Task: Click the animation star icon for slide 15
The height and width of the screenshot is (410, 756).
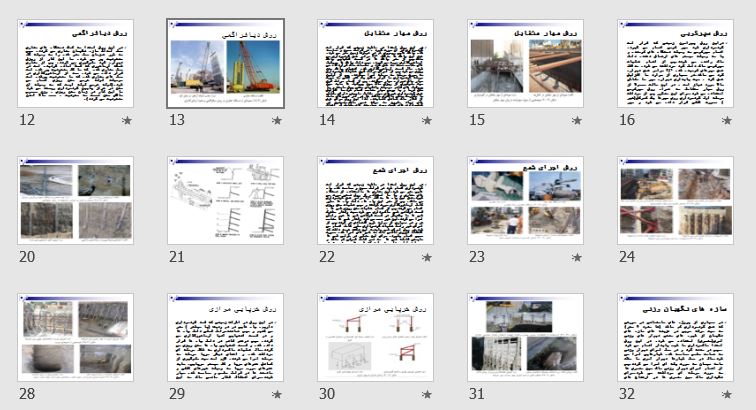Action: (x=577, y=120)
